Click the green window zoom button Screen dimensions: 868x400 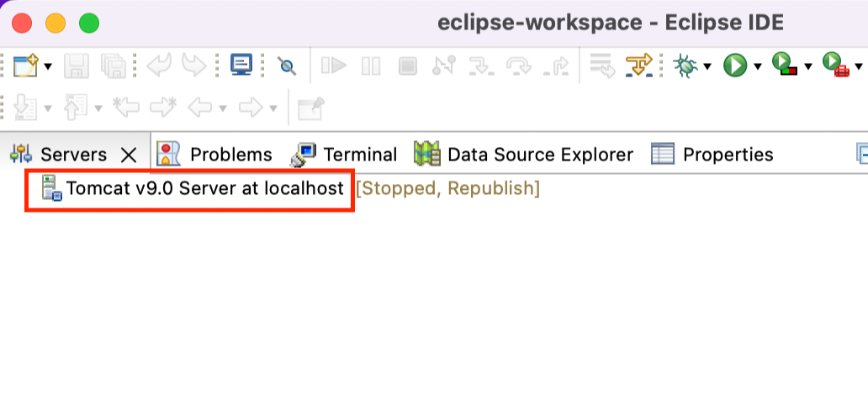[x=89, y=24]
